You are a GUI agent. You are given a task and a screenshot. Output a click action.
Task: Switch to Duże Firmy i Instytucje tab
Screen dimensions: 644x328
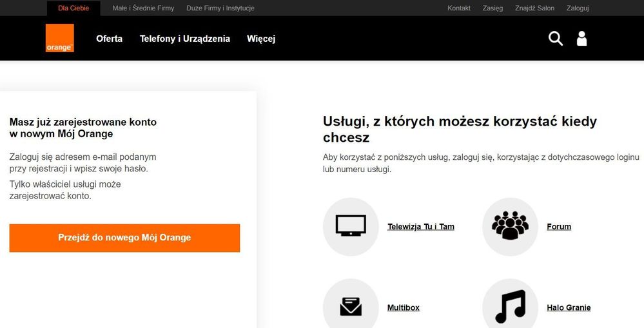pos(220,8)
